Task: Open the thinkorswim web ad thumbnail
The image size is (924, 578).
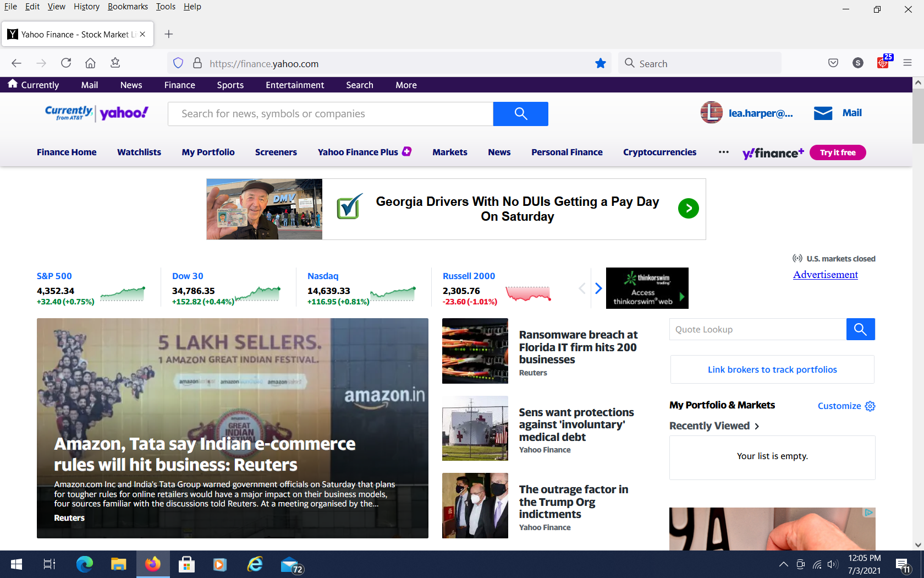Action: [647, 288]
